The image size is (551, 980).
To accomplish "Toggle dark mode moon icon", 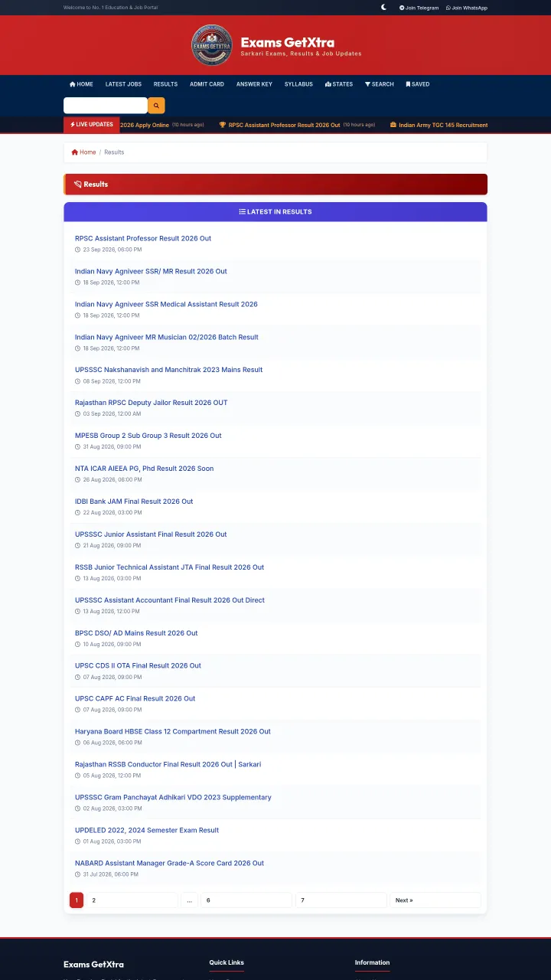I will pyautogui.click(x=384, y=8).
